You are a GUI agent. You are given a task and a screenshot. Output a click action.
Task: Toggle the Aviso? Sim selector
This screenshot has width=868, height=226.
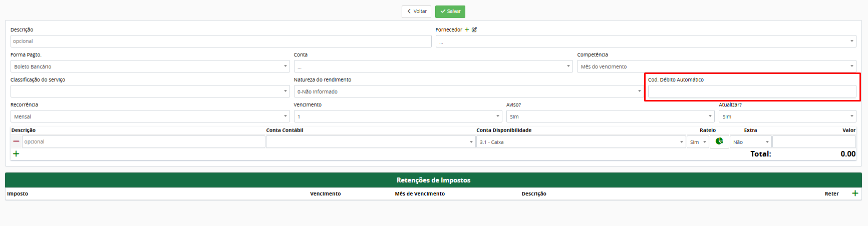click(610, 116)
